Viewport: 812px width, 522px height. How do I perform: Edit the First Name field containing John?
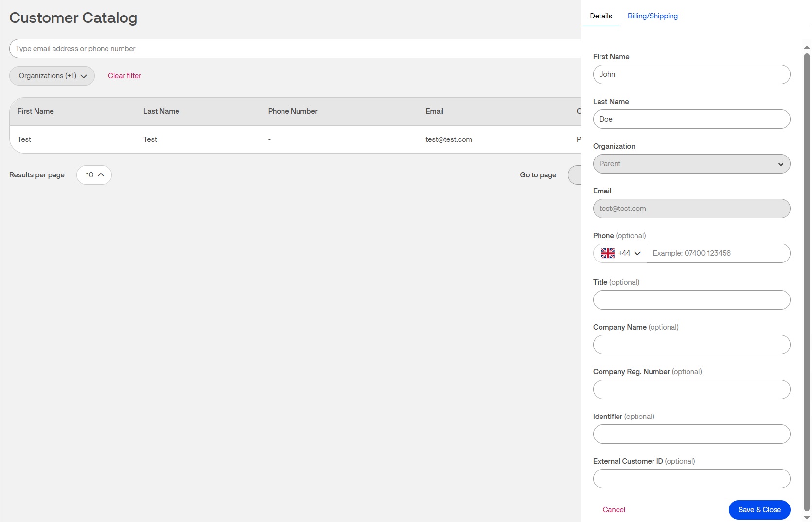coord(691,74)
